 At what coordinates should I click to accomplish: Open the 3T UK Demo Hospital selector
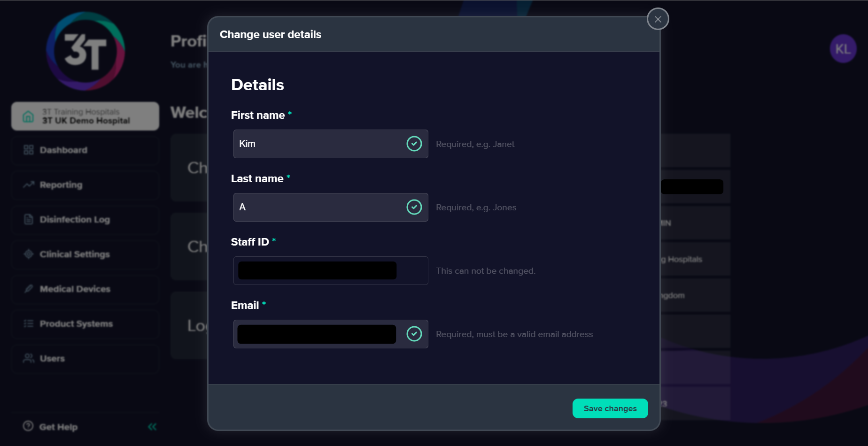[85, 116]
